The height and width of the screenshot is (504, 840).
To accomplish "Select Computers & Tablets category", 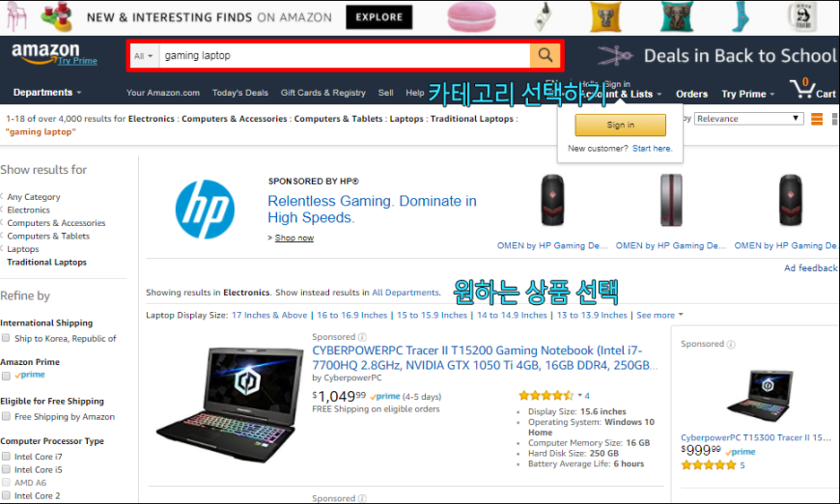I will click(48, 236).
